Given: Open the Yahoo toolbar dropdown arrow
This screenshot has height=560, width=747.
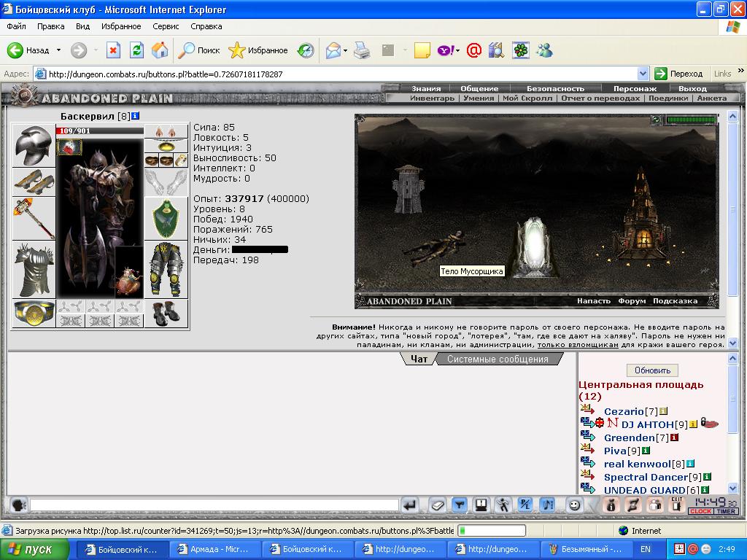Looking at the screenshot, I should tap(457, 50).
